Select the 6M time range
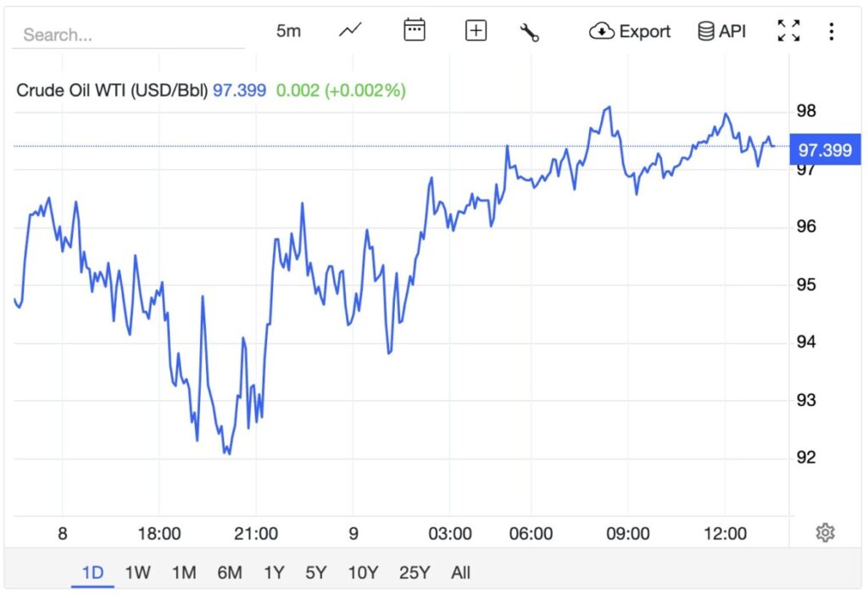This screenshot has width=868, height=595. coord(230,572)
